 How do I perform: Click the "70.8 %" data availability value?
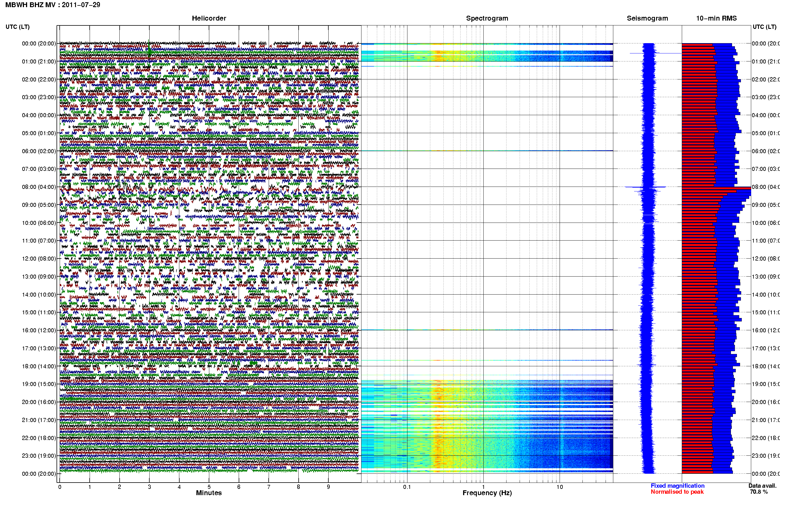(x=759, y=492)
